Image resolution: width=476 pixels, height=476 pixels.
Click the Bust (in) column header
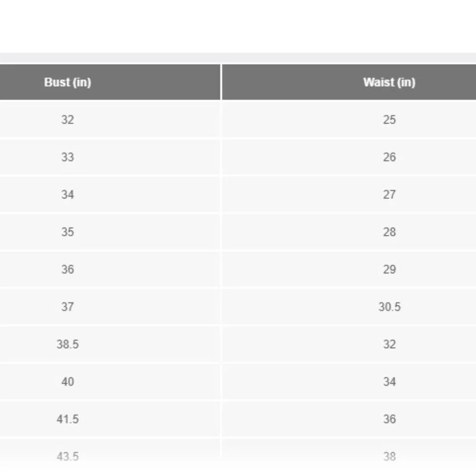click(110, 82)
